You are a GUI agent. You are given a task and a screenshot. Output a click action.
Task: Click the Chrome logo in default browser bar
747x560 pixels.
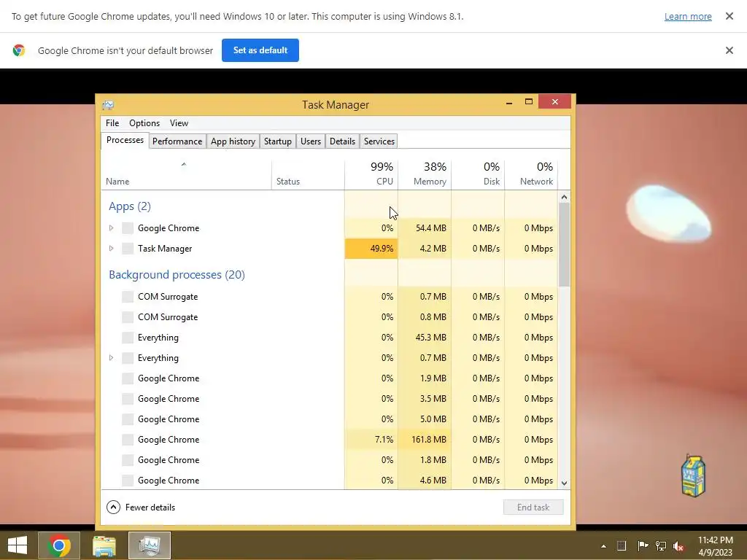click(19, 50)
